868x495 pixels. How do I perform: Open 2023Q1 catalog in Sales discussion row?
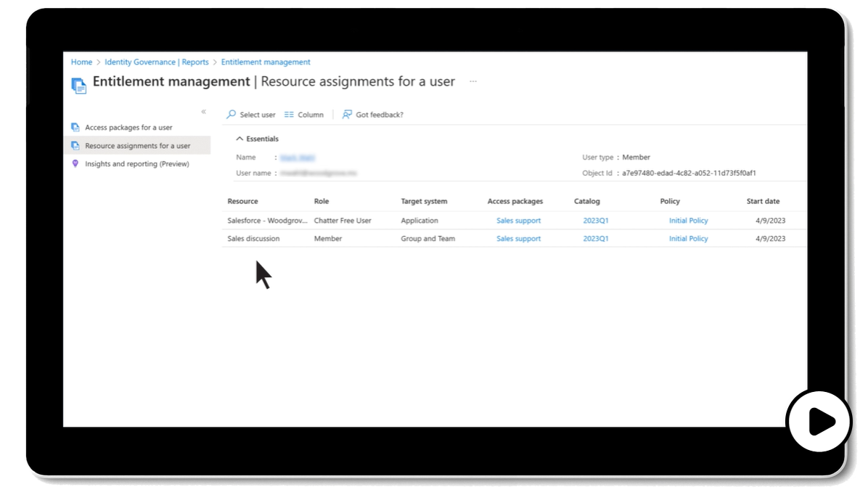click(596, 239)
